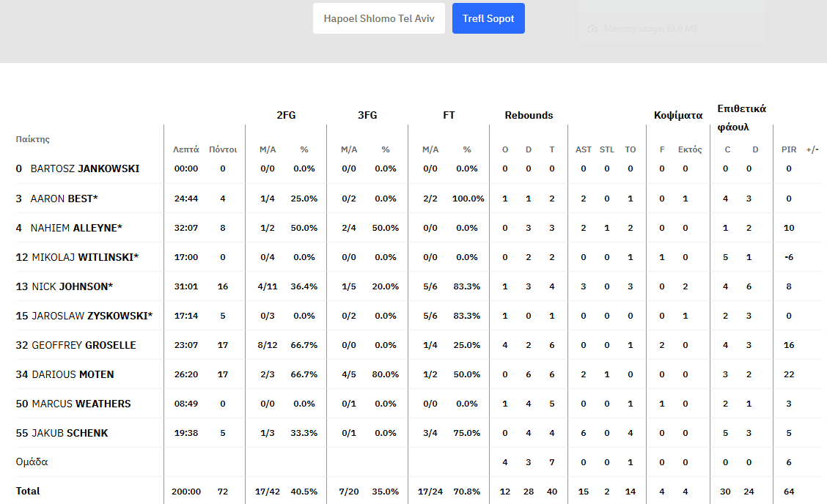Click Jakub Schenk's minutes 19:38
Screen dimensions: 827x504
pos(186,433)
